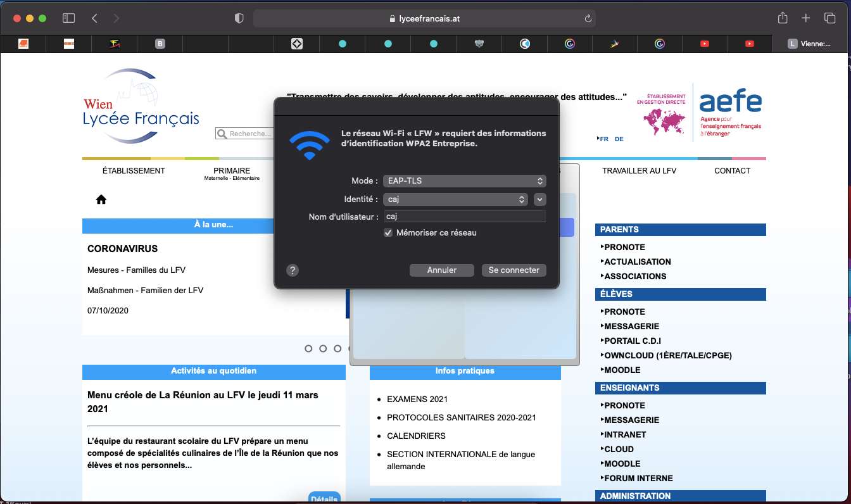Click the Safari sidebar toggle icon

pos(69,18)
